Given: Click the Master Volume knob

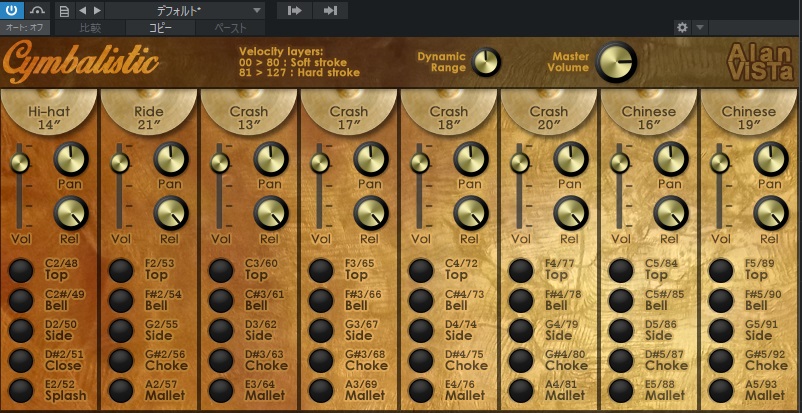Looking at the screenshot, I should pos(616,63).
